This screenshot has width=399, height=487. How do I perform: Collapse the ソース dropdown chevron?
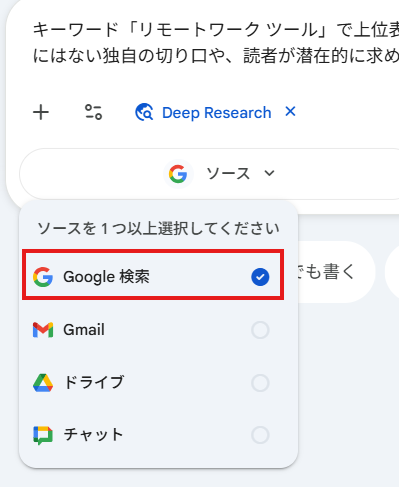269,173
